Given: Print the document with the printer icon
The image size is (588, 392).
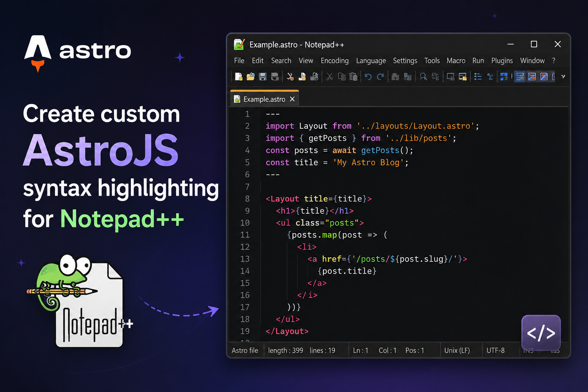Looking at the screenshot, I should (314, 77).
